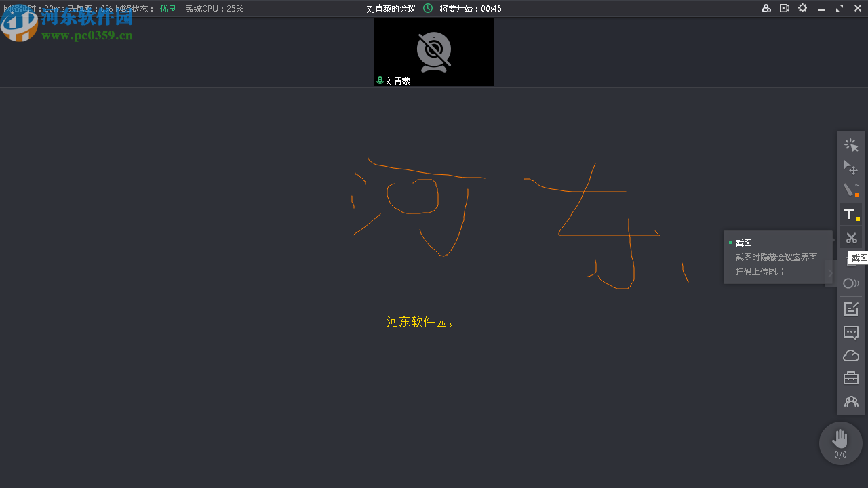Click the 优良 network status text

click(x=167, y=8)
